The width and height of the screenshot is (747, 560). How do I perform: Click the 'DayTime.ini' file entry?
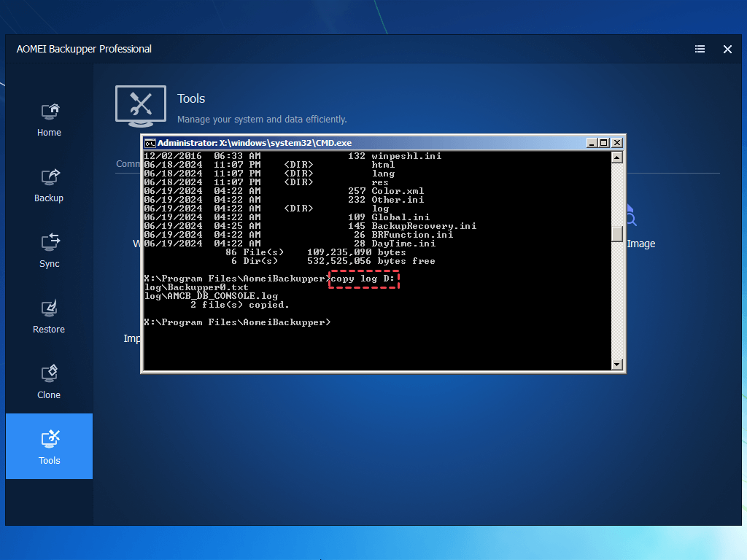tap(403, 244)
